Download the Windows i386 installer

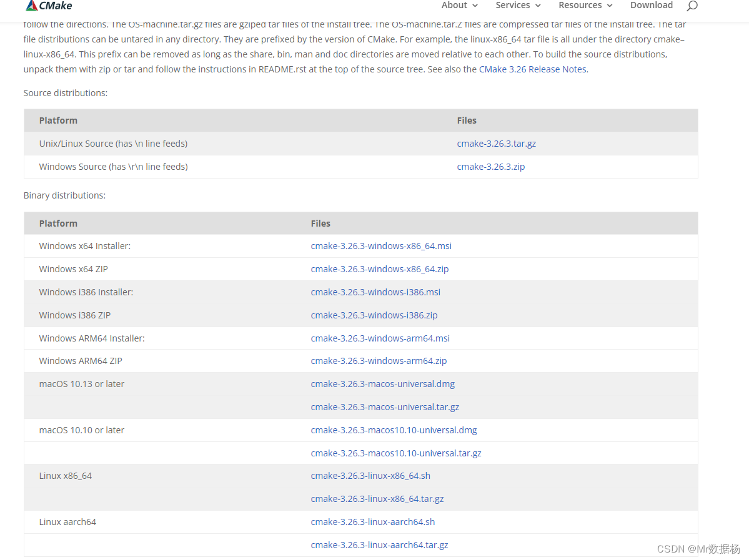[x=375, y=292]
